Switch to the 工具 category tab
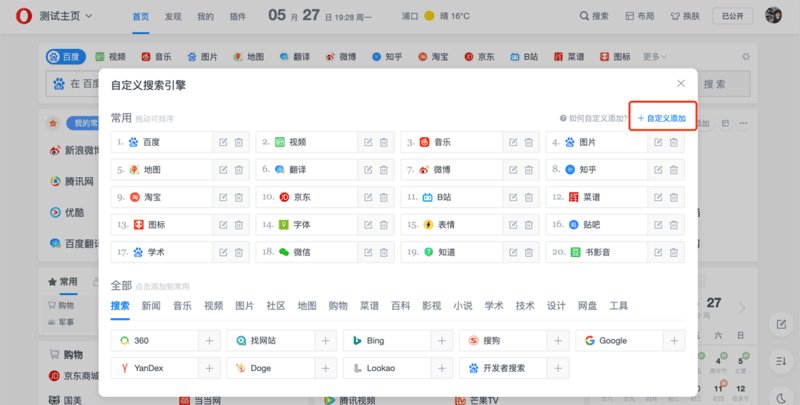Viewport: 800px width, 405px height. (618, 306)
